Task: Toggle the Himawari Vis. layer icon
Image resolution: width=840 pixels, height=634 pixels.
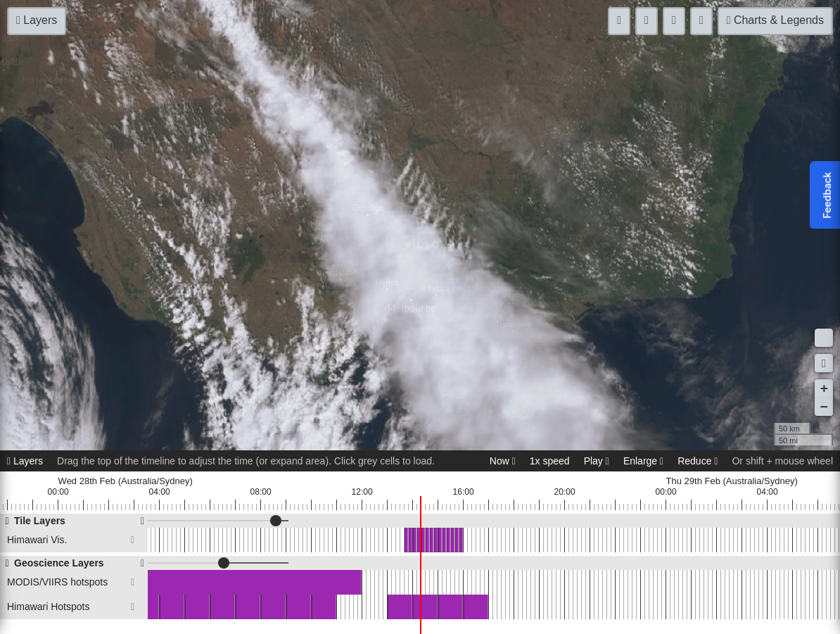Action: (132, 540)
